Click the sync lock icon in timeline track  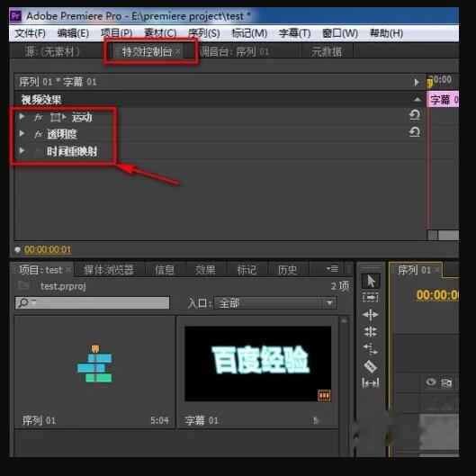446,382
